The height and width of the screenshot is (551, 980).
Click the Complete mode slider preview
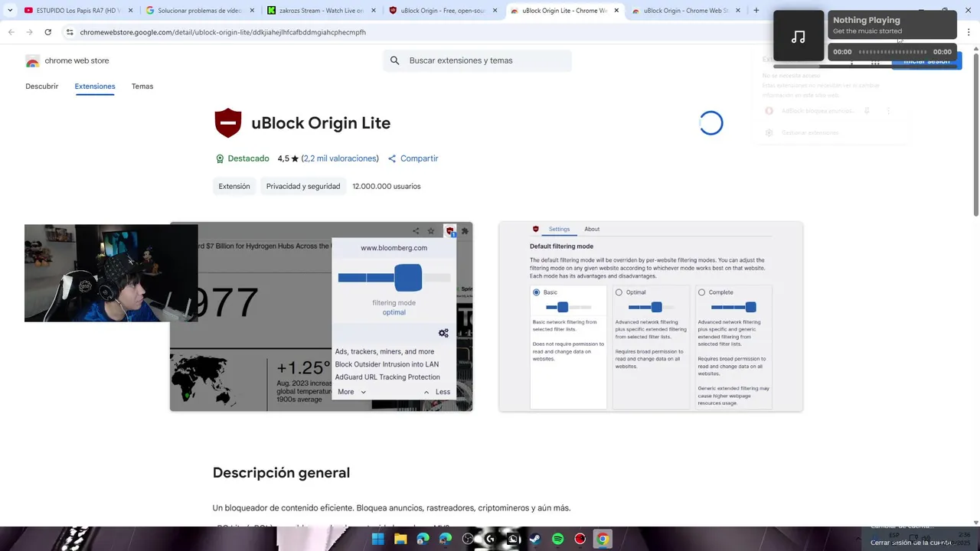[734, 307]
